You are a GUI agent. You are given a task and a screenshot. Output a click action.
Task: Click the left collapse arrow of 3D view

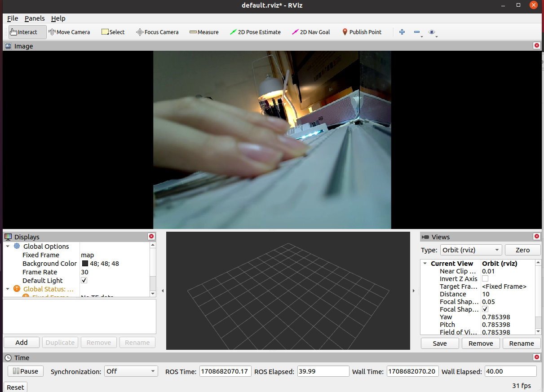tap(163, 291)
